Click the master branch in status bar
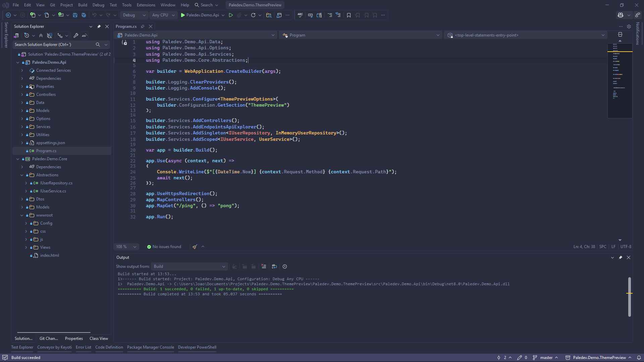Screen dimensions: 644x362 click(x=546, y=358)
